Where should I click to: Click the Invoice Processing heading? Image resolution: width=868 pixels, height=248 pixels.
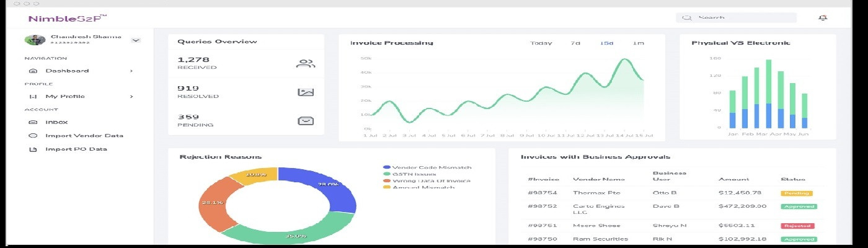point(392,43)
